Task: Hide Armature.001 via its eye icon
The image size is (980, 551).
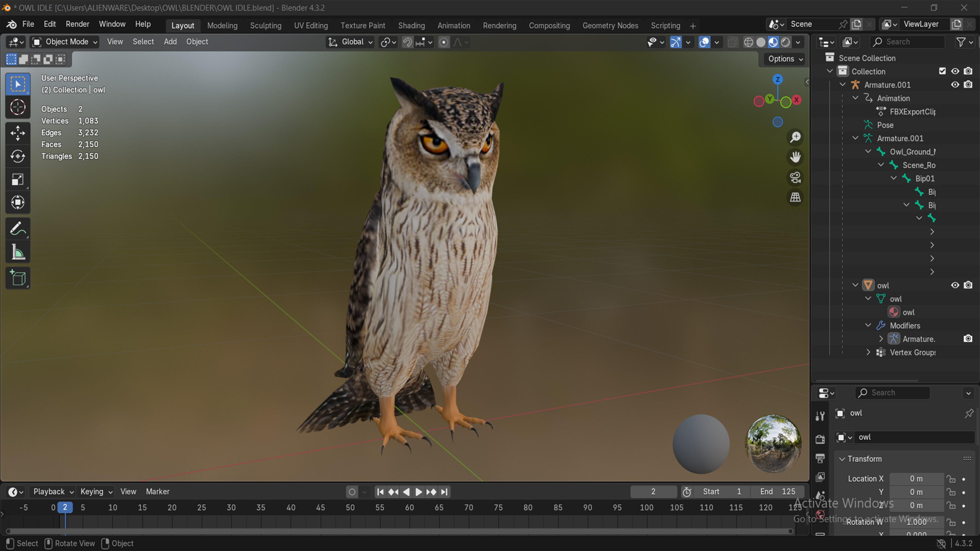Action: point(955,84)
